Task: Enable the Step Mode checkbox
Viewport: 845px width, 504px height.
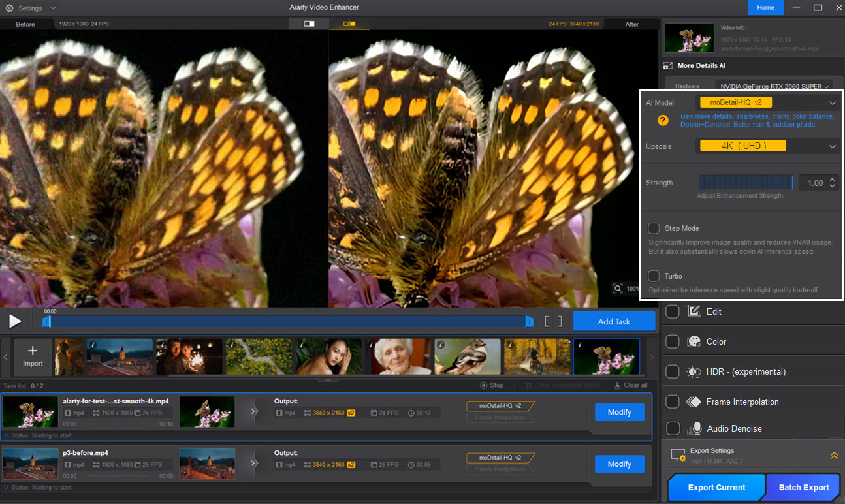Action: [654, 228]
